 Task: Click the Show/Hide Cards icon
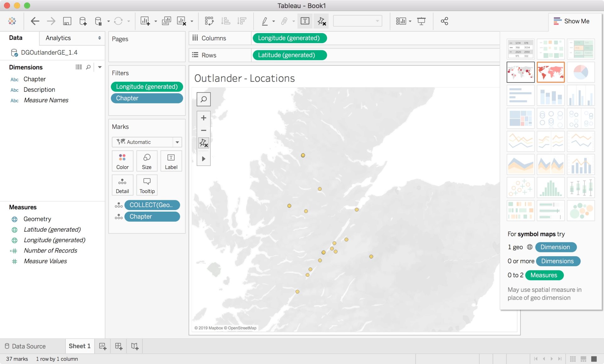[401, 21]
